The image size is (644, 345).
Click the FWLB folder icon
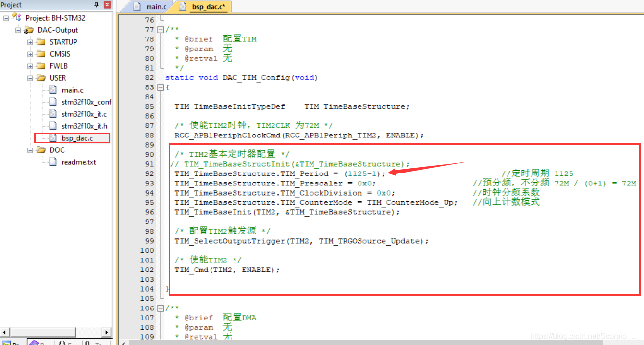coord(41,66)
